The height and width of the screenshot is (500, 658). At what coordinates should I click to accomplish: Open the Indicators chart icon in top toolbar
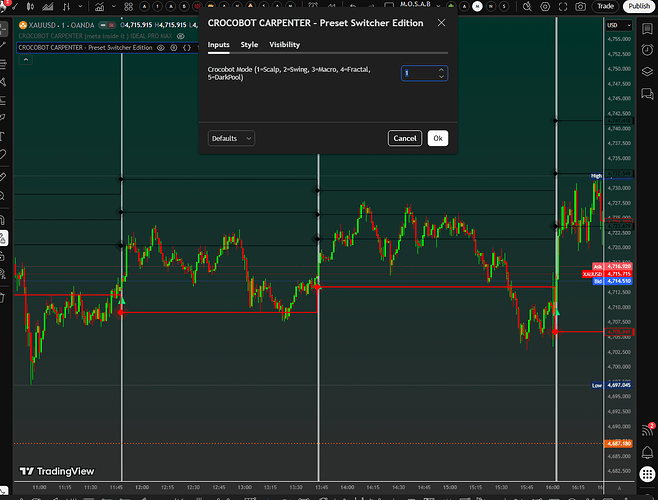(99, 7)
